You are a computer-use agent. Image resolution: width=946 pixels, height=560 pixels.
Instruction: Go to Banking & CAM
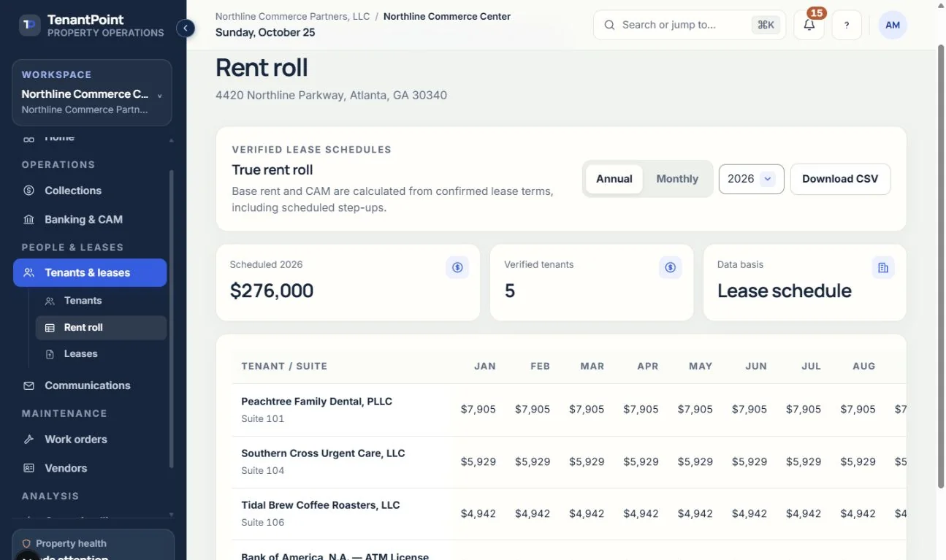[x=90, y=220]
